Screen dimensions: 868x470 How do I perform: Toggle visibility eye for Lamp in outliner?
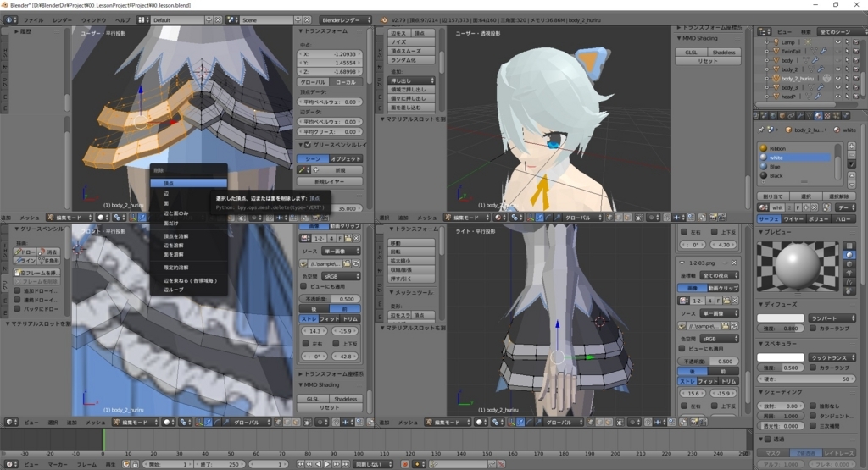point(837,42)
